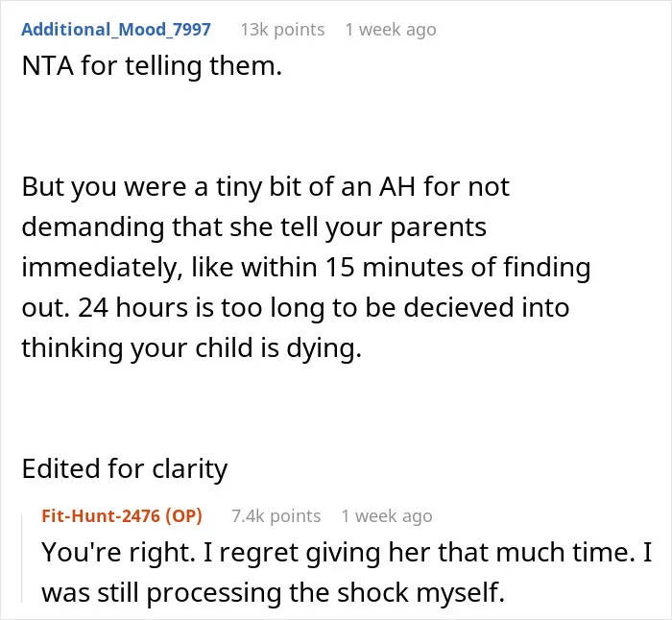
Task: Click the 'NTA for telling them.' sentence
Action: click(x=152, y=66)
